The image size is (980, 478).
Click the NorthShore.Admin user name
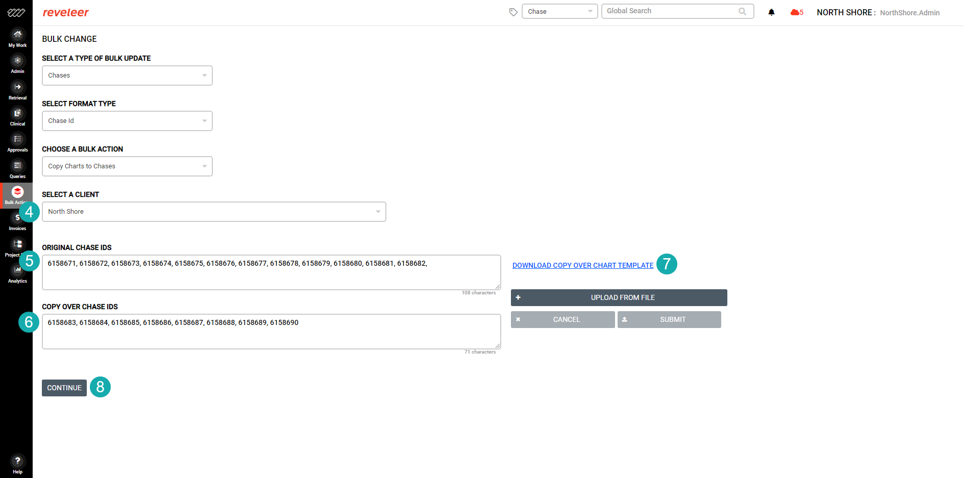click(x=910, y=13)
